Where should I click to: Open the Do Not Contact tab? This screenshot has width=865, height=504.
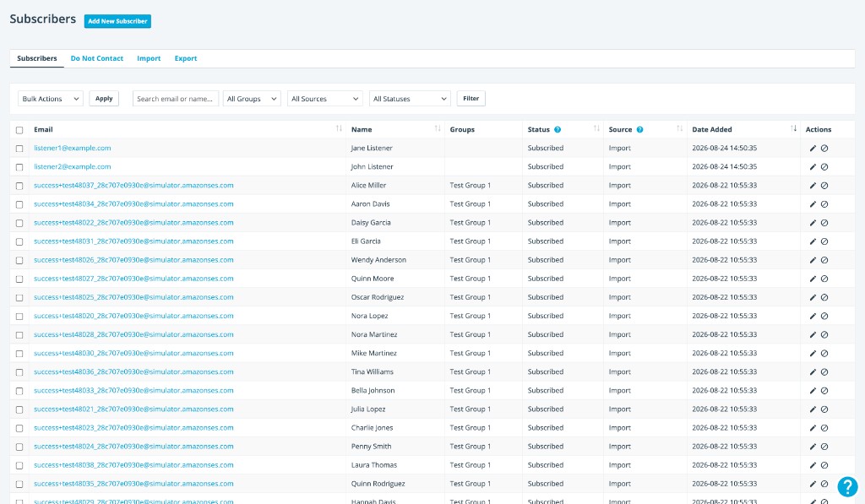[97, 58]
